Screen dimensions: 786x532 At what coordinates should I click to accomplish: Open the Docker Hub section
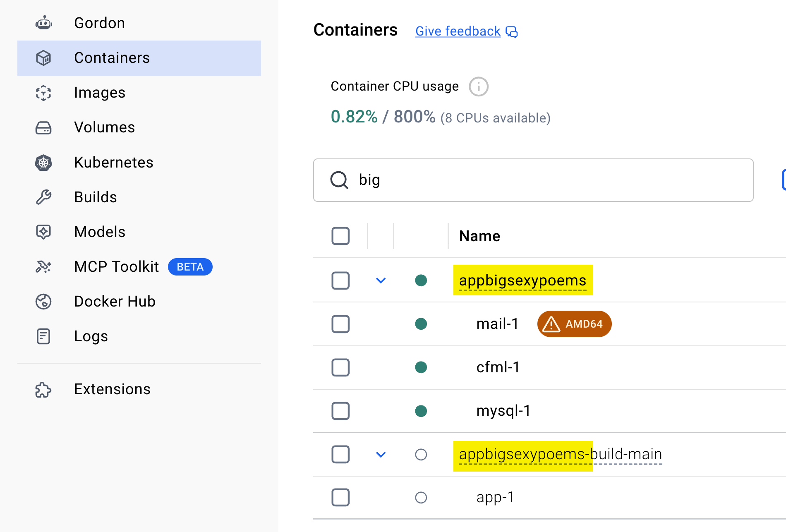tap(139, 302)
